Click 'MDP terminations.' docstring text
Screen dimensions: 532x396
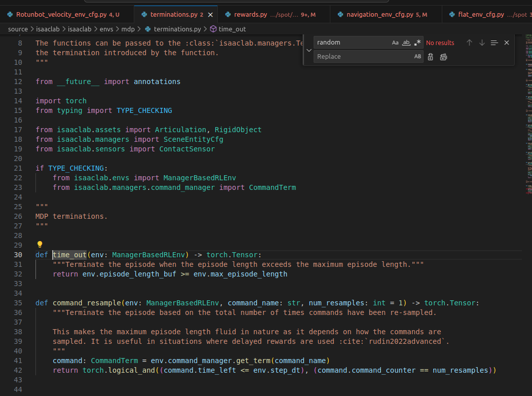click(71, 216)
